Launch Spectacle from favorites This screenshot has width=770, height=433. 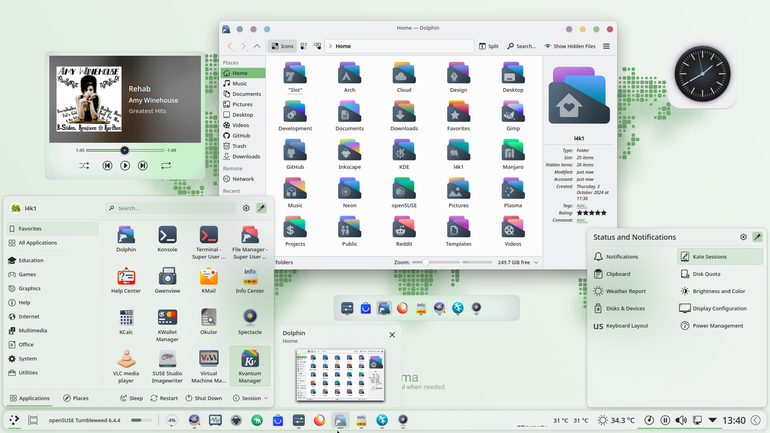pos(249,322)
